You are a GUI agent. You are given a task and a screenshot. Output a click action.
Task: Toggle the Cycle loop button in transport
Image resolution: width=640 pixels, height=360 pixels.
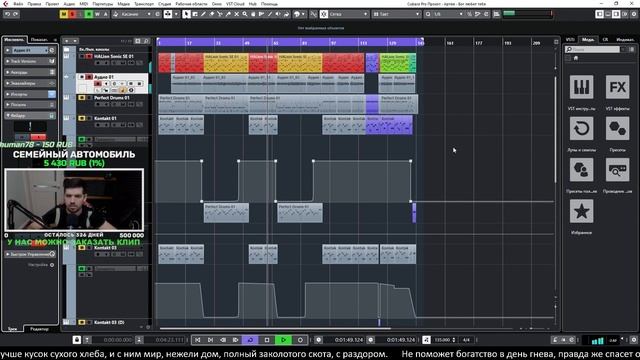coord(250,340)
